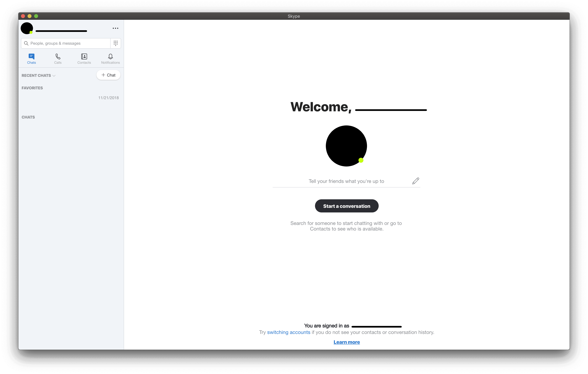Click the Learn more link

(347, 342)
